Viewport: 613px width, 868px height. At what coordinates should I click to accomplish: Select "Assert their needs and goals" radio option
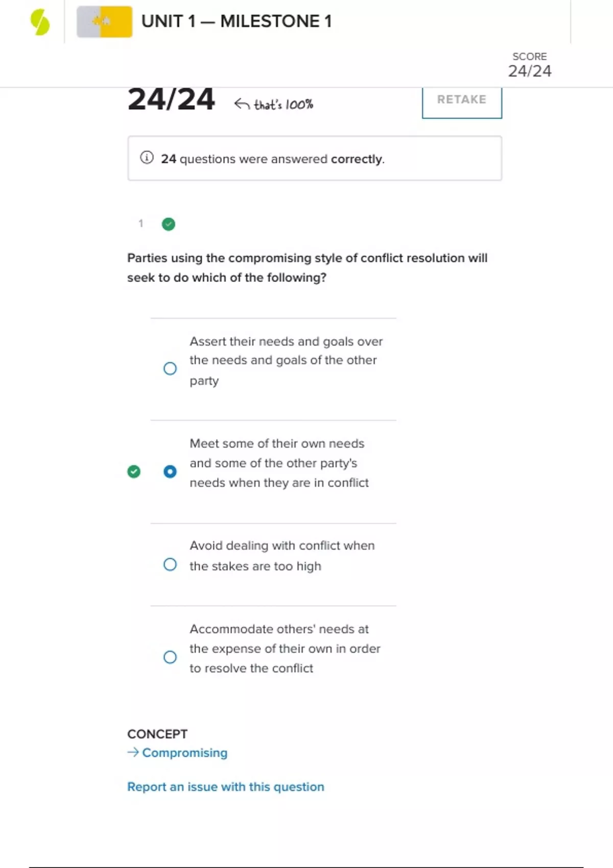point(170,369)
